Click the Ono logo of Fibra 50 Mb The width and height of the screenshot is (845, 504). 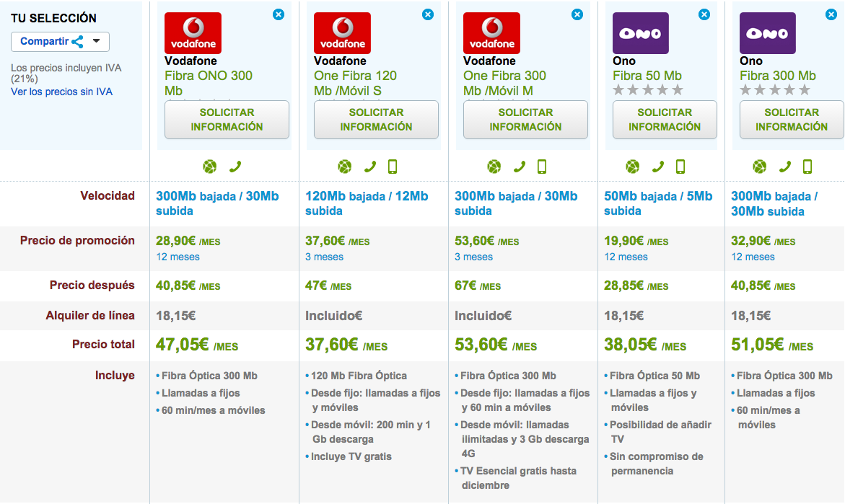coord(641,32)
